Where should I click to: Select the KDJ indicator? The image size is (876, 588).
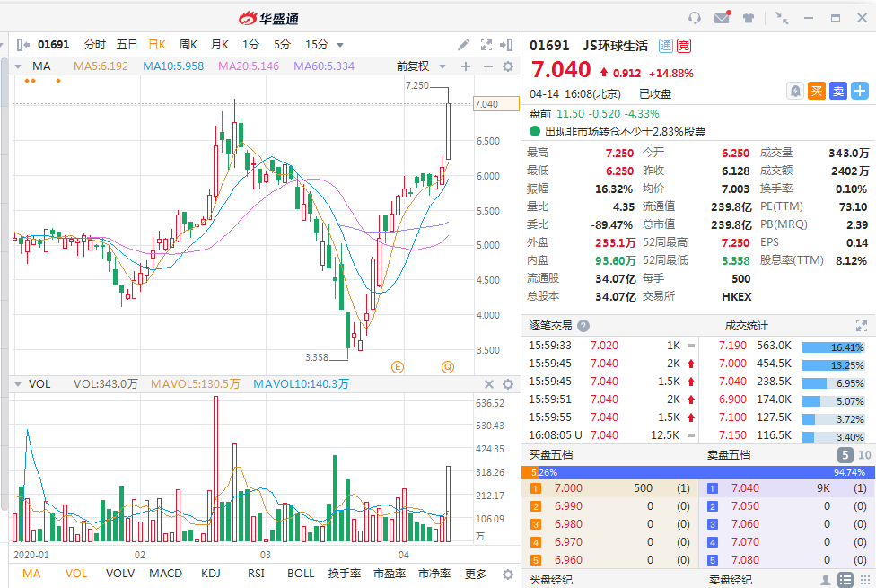pos(211,574)
